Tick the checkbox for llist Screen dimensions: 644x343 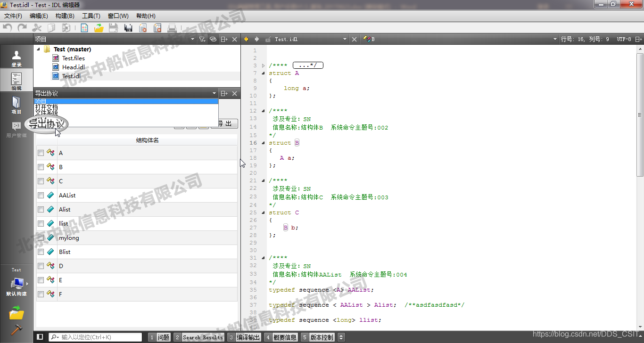[41, 223]
